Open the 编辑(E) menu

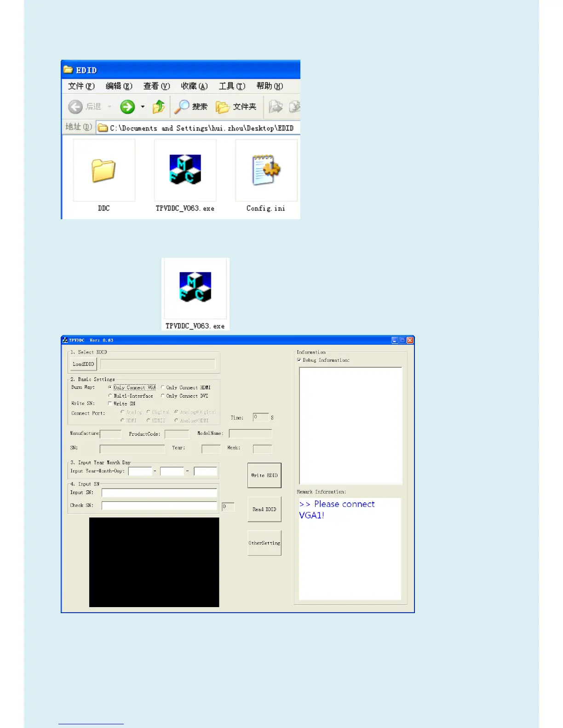pyautogui.click(x=119, y=86)
